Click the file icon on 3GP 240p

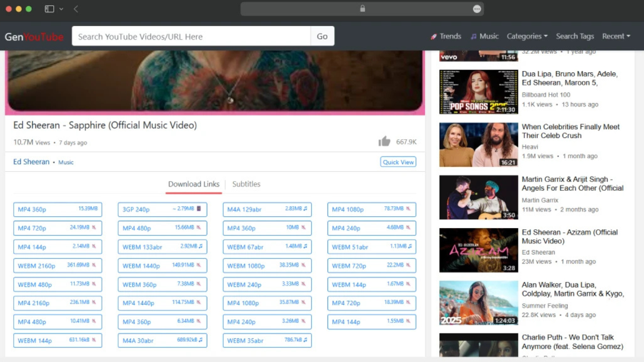click(x=198, y=209)
